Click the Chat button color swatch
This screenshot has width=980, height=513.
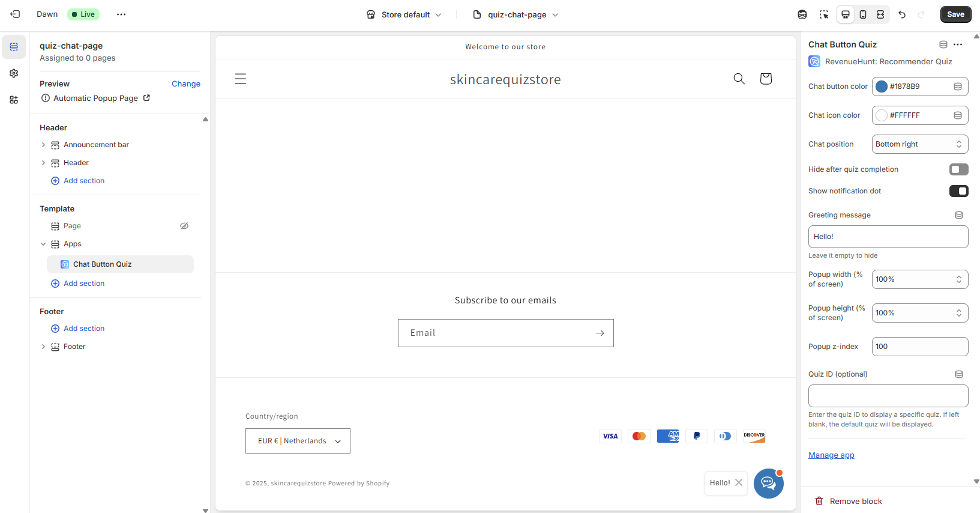(882, 87)
